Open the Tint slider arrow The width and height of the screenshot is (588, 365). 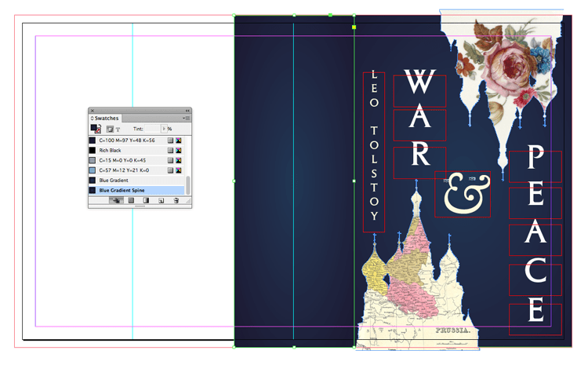[164, 129]
